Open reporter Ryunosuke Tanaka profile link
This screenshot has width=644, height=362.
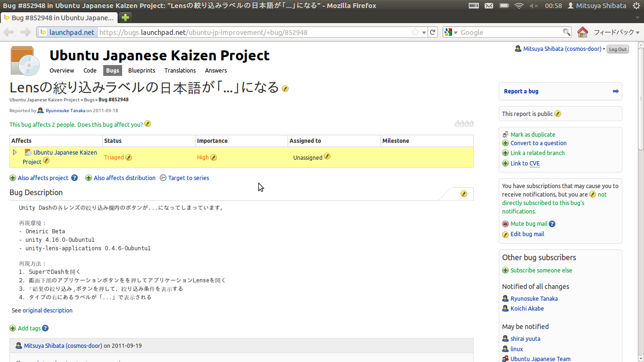coord(66,111)
